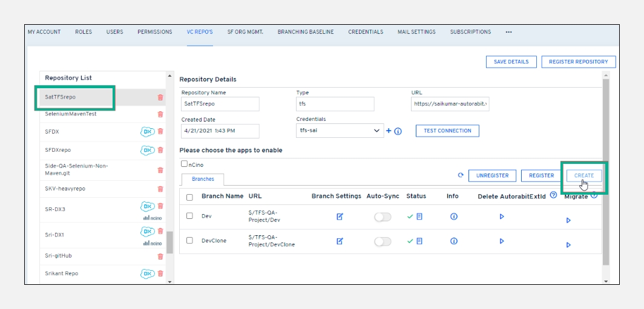Open the more options ellipsis menu
The width and height of the screenshot is (644, 309).
[508, 32]
